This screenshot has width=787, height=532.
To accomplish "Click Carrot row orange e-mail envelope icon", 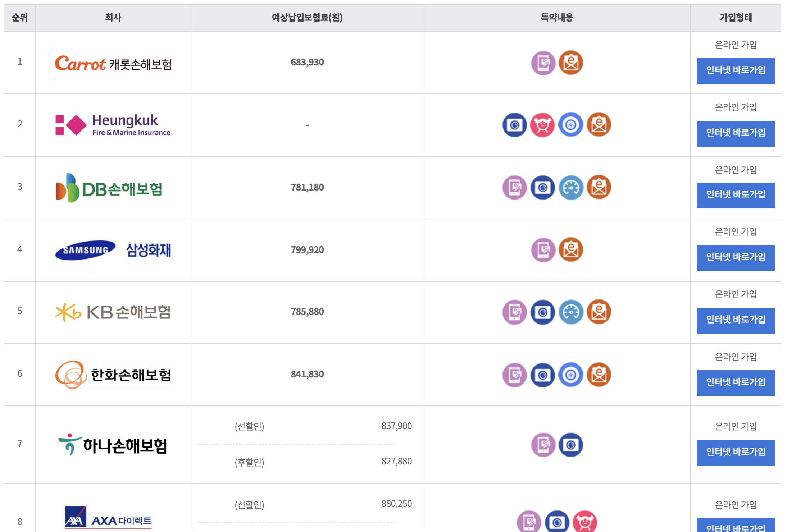I will point(571,63).
